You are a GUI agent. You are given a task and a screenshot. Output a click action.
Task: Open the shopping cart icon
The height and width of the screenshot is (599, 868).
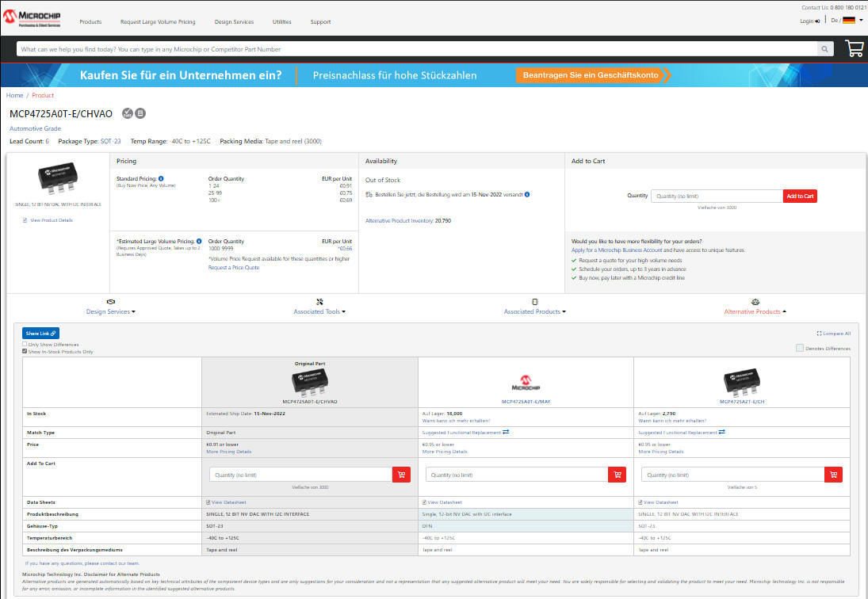[855, 48]
